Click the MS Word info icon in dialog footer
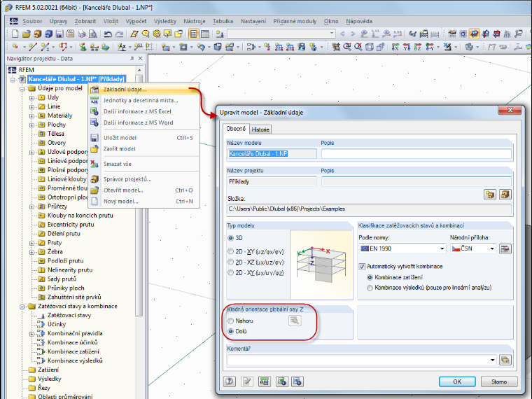This screenshot has width=532, height=399. [297, 381]
